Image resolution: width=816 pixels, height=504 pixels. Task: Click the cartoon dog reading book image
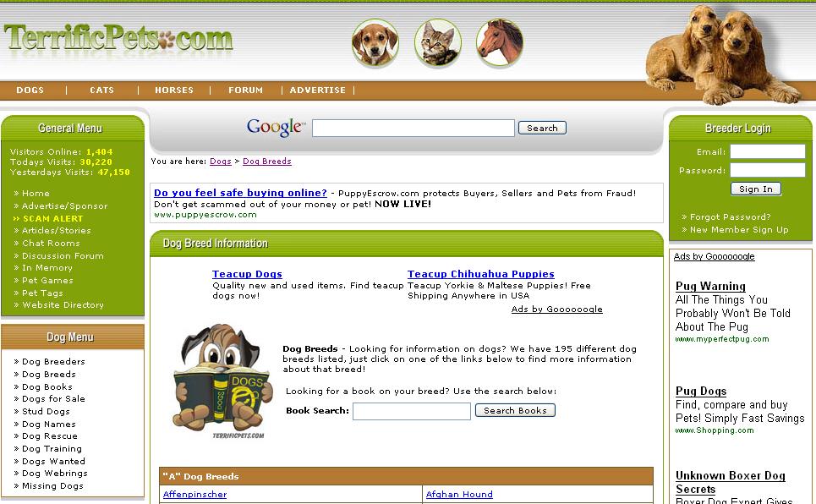click(222, 381)
